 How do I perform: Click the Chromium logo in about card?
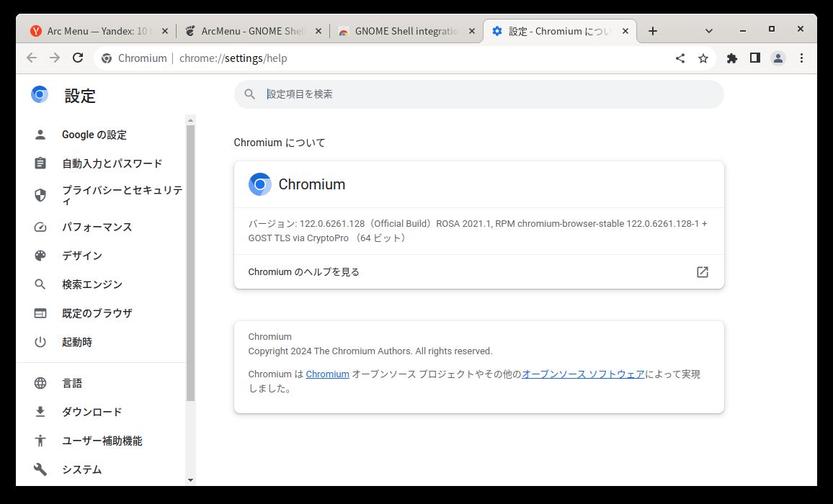[x=260, y=184]
